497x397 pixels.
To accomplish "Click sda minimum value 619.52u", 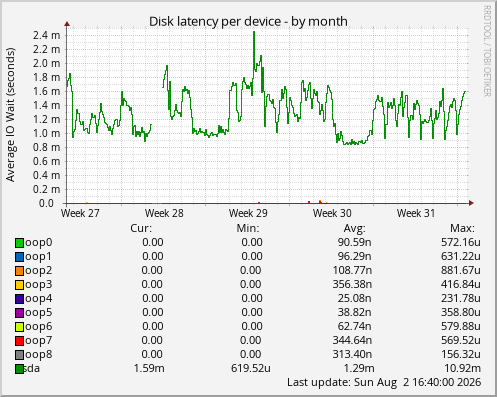I will tap(251, 368).
